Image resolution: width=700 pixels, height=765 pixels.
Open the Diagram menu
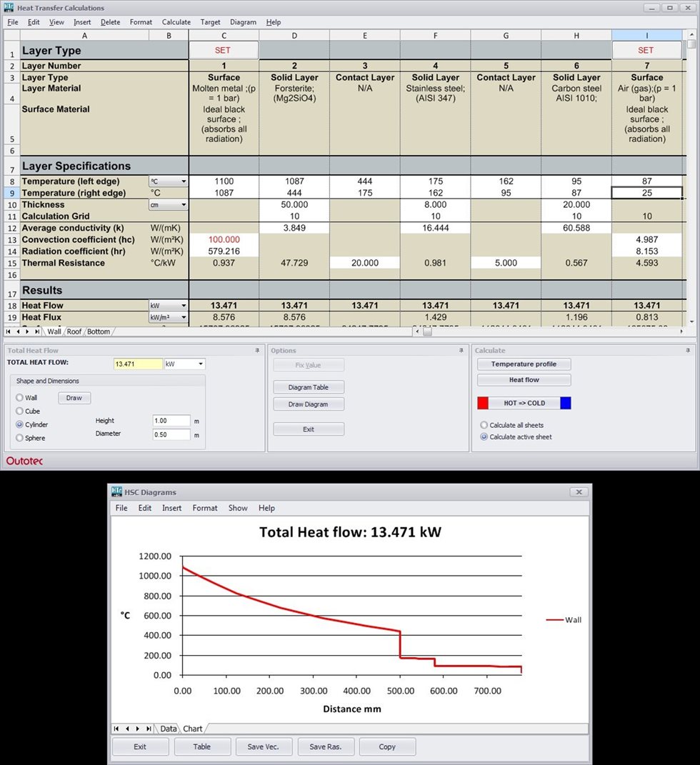(x=243, y=22)
